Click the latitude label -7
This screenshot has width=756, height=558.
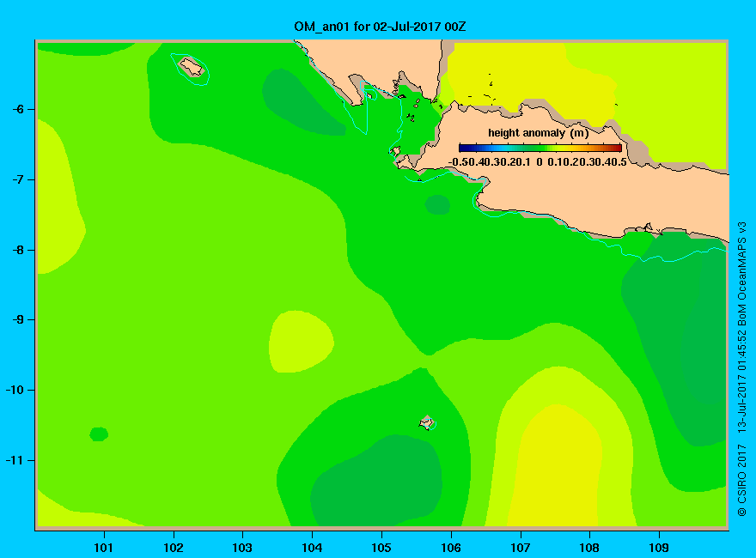coord(18,179)
